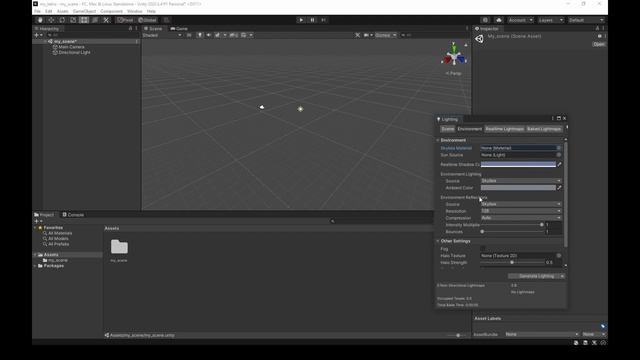The height and width of the screenshot is (360, 640).
Task: Switch to the Console tab
Action: coord(73,215)
